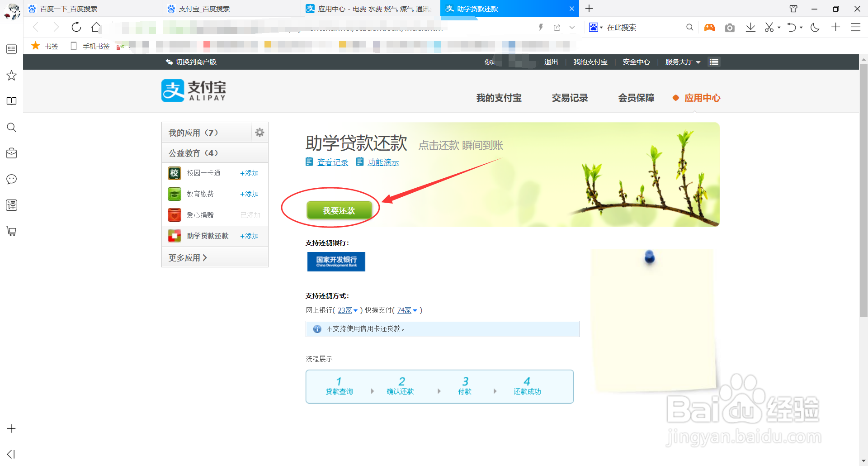Click the 在此搜索 search box
Screen dimensions: 868x466
tap(644, 27)
